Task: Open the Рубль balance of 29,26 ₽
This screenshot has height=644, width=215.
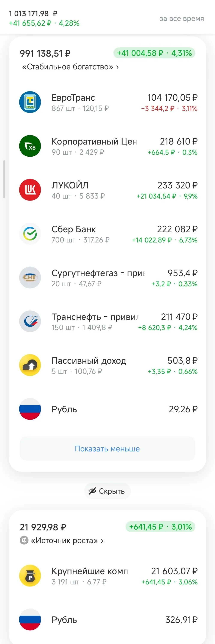Action: (x=107, y=409)
